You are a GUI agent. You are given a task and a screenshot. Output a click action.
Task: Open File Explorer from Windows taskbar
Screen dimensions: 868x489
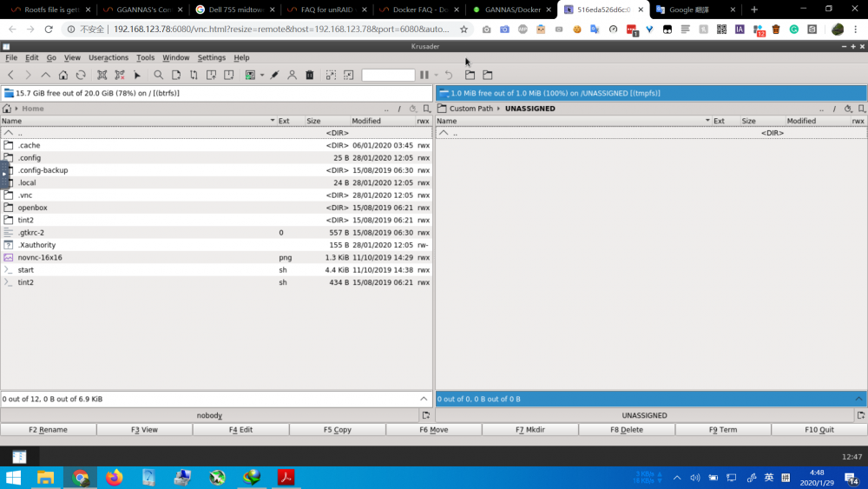point(45,478)
